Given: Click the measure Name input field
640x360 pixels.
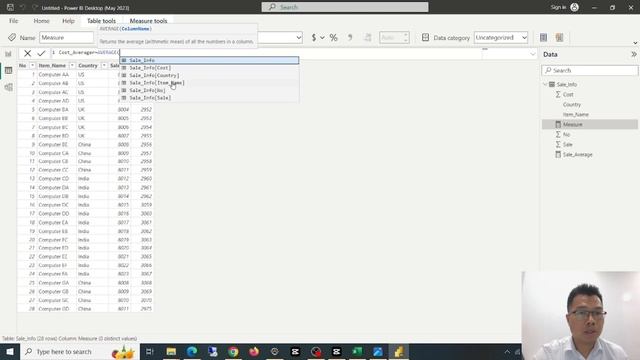Looking at the screenshot, I should [67, 38].
